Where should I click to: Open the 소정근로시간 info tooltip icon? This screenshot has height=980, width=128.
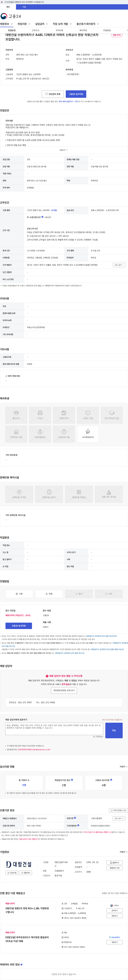[x=42, y=217]
